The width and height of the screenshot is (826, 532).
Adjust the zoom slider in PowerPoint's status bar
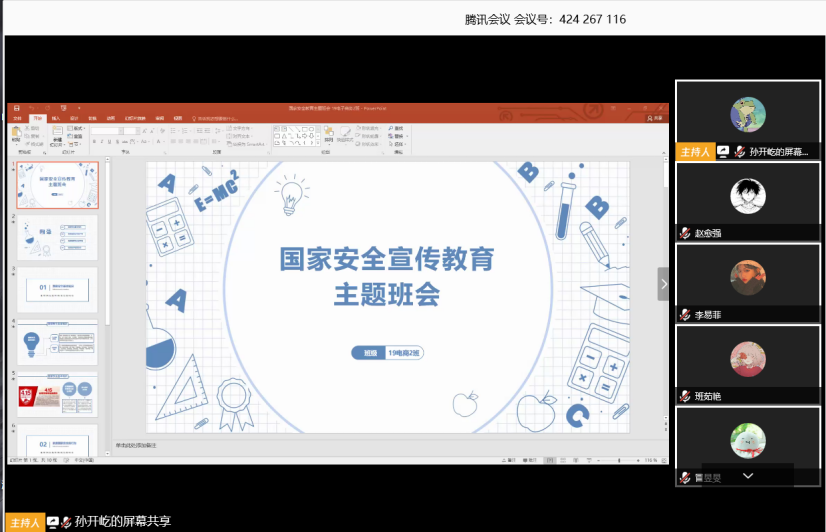620,460
